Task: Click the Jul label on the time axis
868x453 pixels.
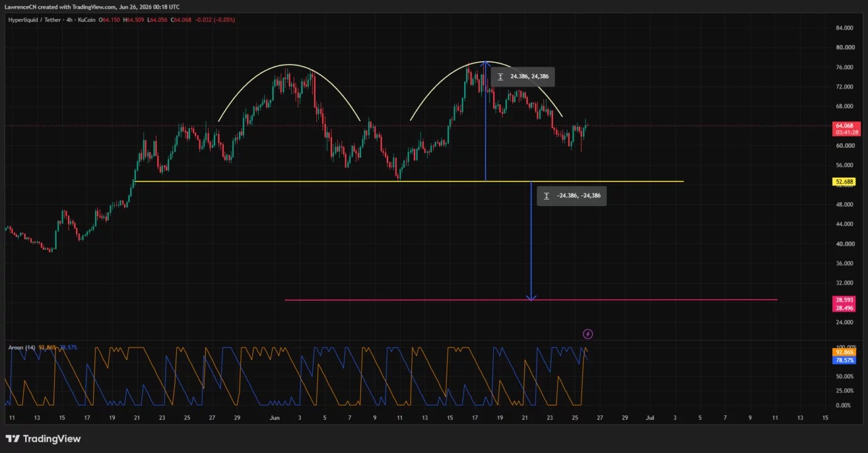Action: pos(650,417)
